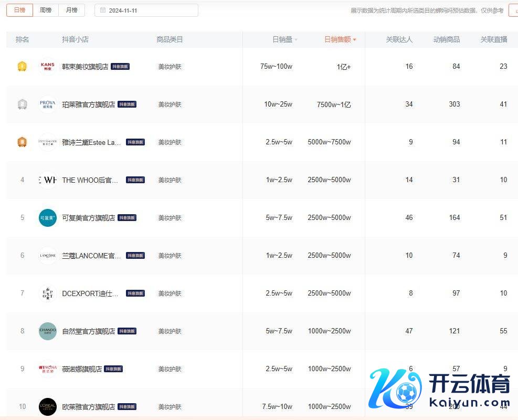Click the 抖音旗舰 badge beside 雅诗兰黛
This screenshot has height=420, width=518.
[x=135, y=142]
